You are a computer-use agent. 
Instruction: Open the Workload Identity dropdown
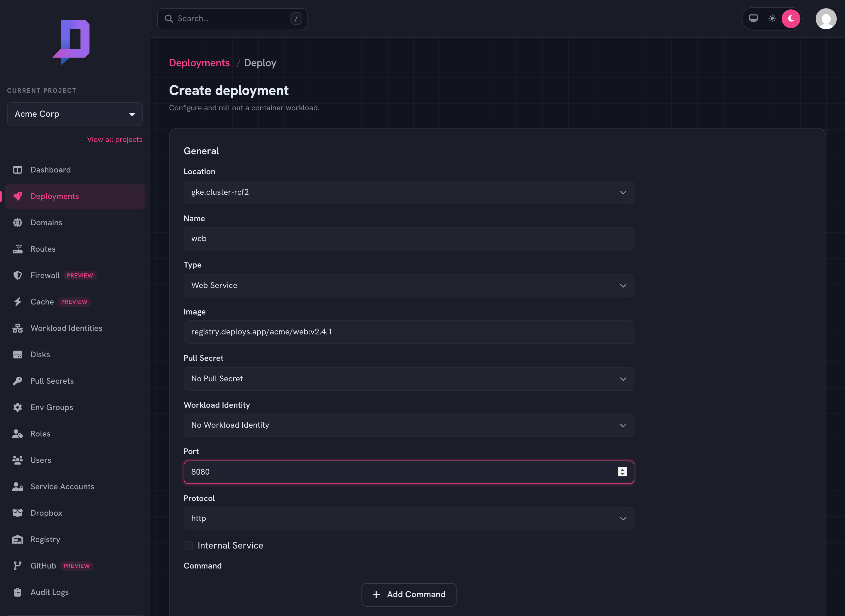tap(409, 425)
